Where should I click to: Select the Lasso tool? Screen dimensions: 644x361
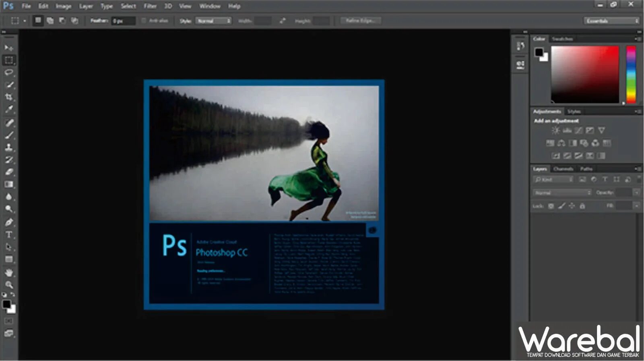[9, 73]
